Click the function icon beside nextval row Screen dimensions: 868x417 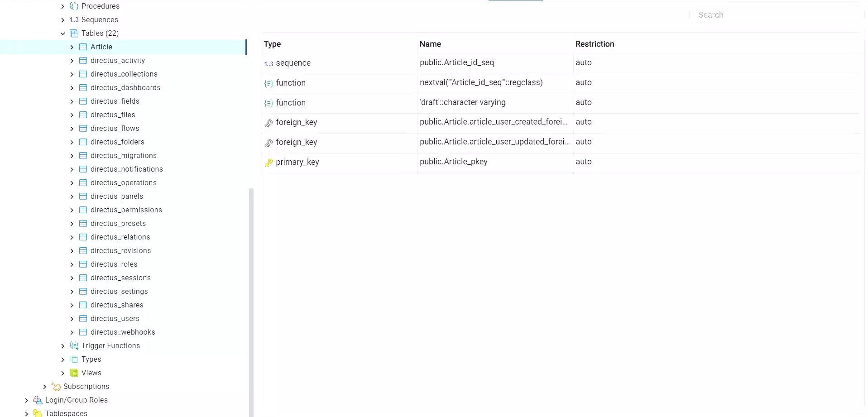pyautogui.click(x=269, y=83)
